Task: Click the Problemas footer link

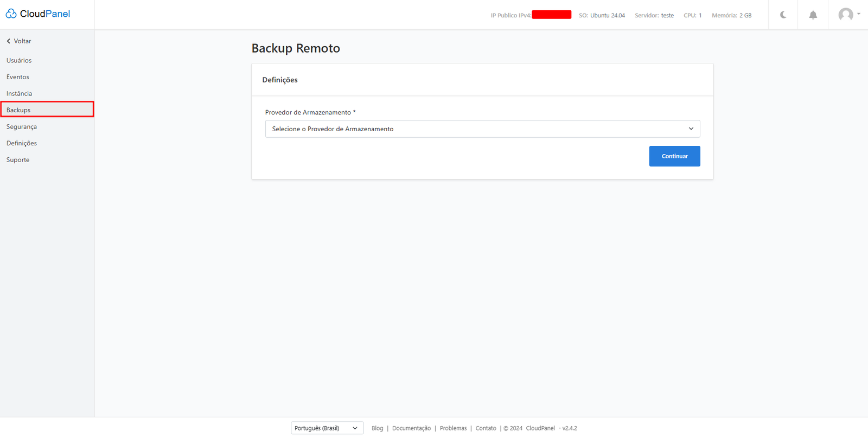Action: pos(453,428)
